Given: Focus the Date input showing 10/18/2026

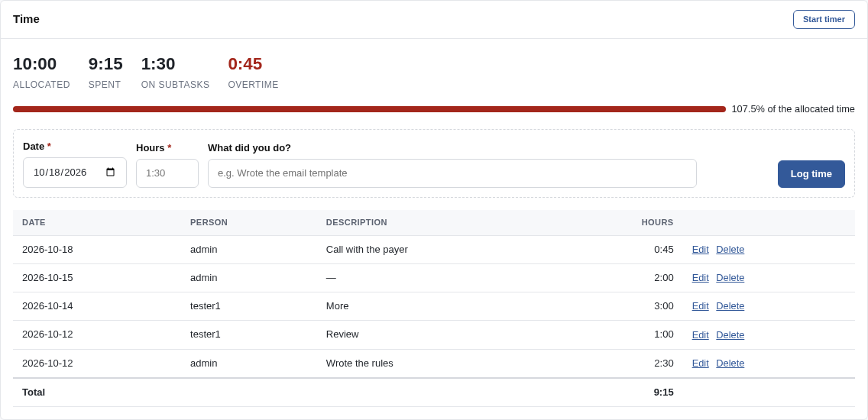Looking at the screenshot, I should click(x=75, y=173).
